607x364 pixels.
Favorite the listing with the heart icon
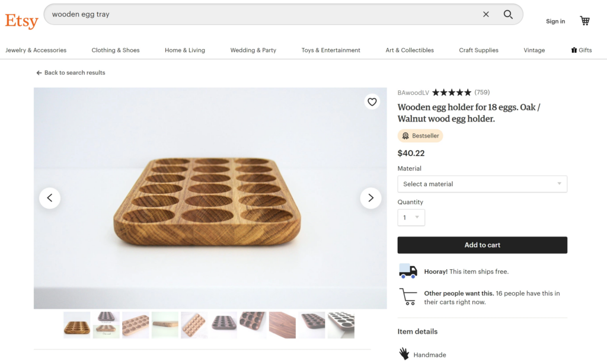pyautogui.click(x=372, y=102)
